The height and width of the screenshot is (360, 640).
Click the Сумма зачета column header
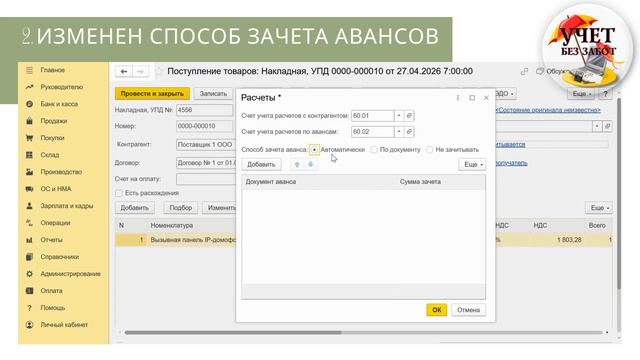(441, 182)
